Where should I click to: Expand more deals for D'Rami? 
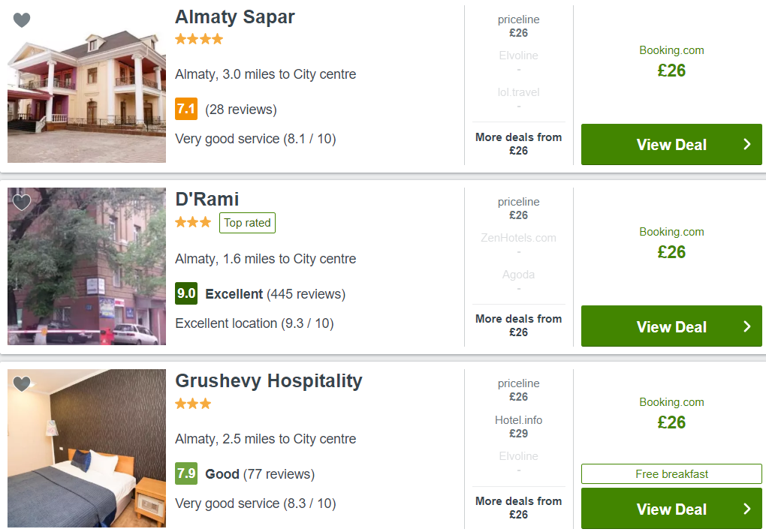tap(518, 325)
